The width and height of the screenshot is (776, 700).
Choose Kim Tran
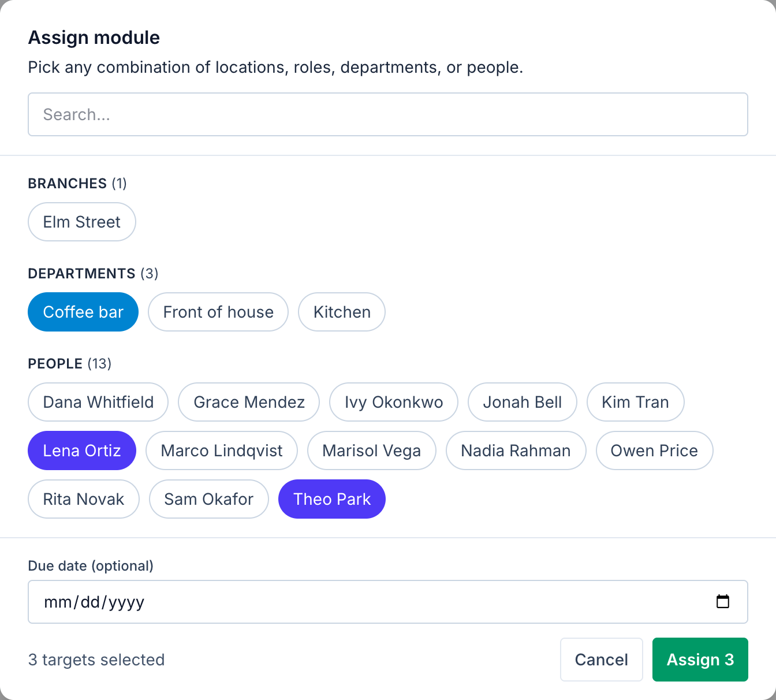[636, 402]
